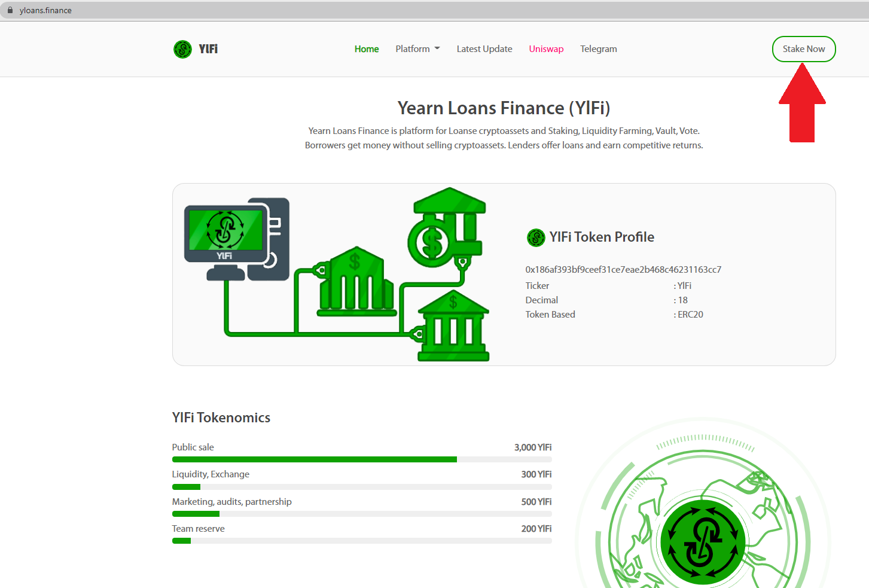The width and height of the screenshot is (869, 588).
Task: Click the Public sale progress bar
Action: [x=362, y=459]
